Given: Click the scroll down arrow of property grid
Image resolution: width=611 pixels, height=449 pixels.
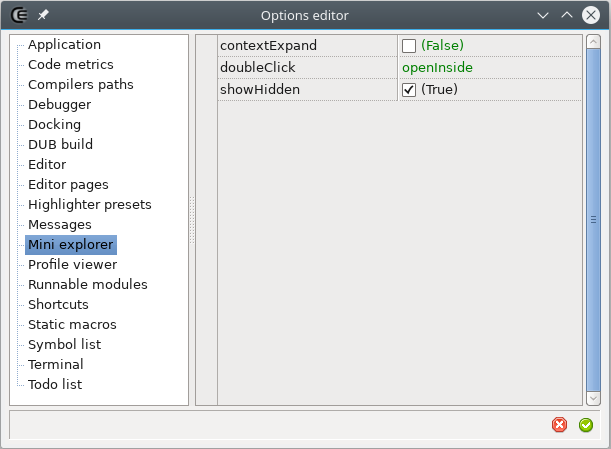Looking at the screenshot, I should (x=593, y=398).
